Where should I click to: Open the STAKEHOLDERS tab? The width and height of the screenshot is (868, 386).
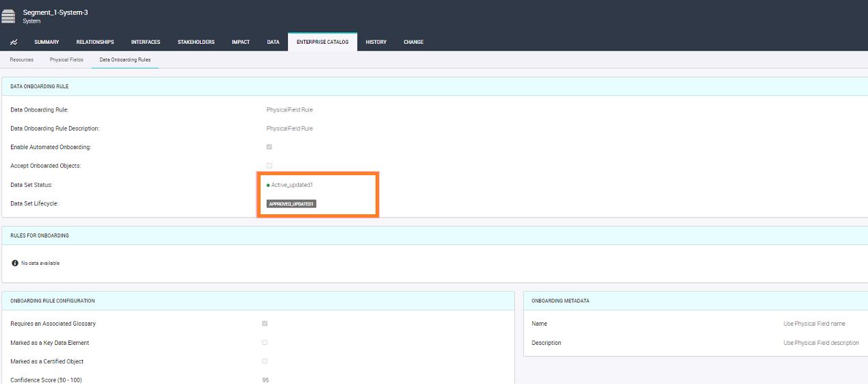click(x=196, y=42)
